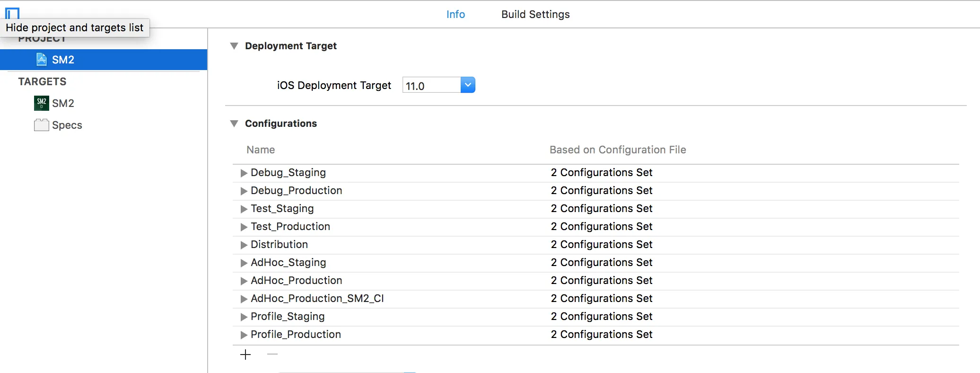
Task: Expand AdHoc_Production_SM2_CI configuration
Action: pos(244,299)
